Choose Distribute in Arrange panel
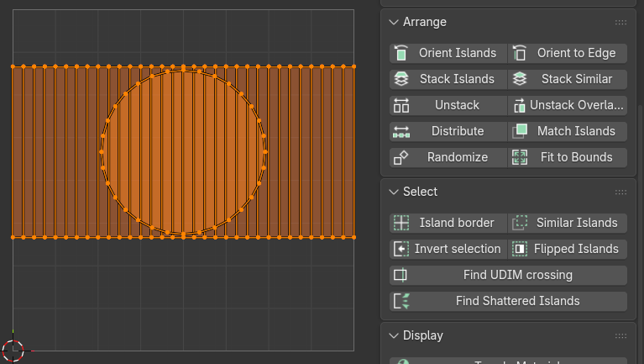644x364 pixels. (448, 131)
